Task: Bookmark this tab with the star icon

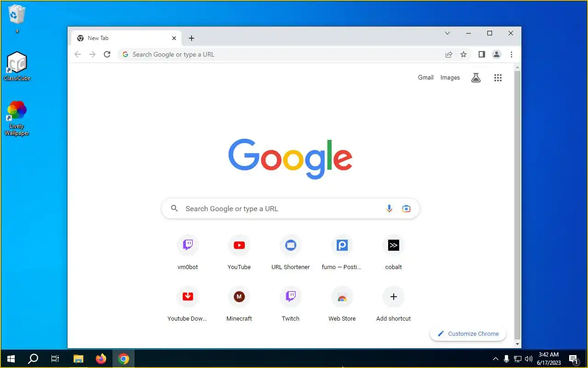Action: (x=464, y=54)
